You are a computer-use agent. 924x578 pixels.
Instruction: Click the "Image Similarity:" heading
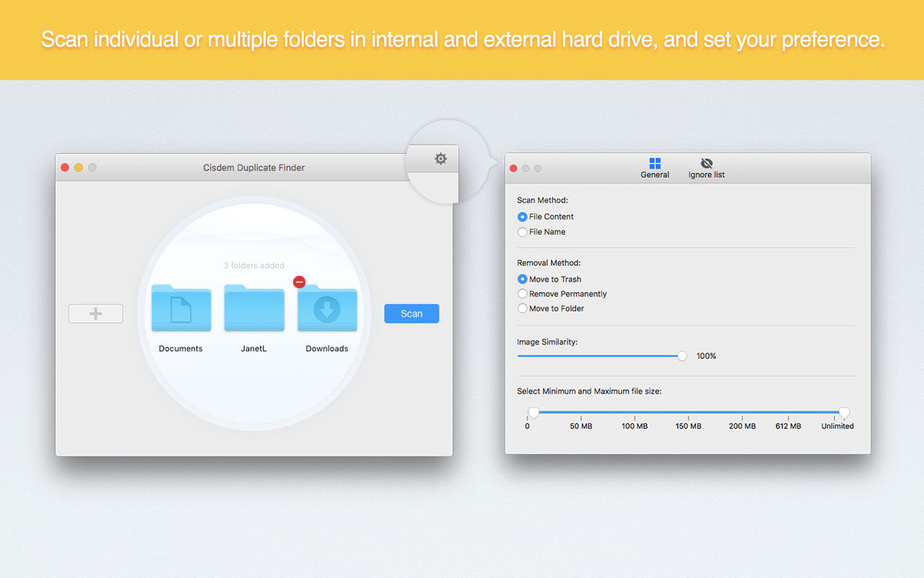coord(547,342)
